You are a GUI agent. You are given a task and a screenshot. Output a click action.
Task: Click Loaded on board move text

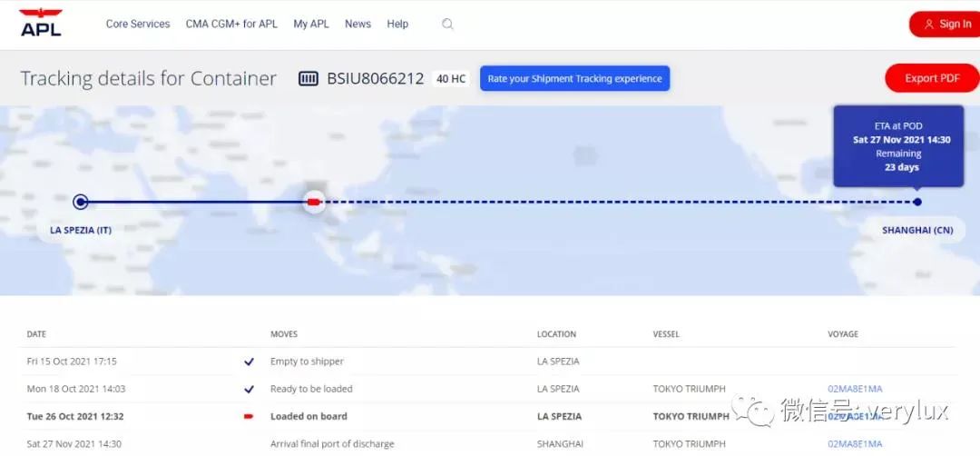tap(309, 417)
